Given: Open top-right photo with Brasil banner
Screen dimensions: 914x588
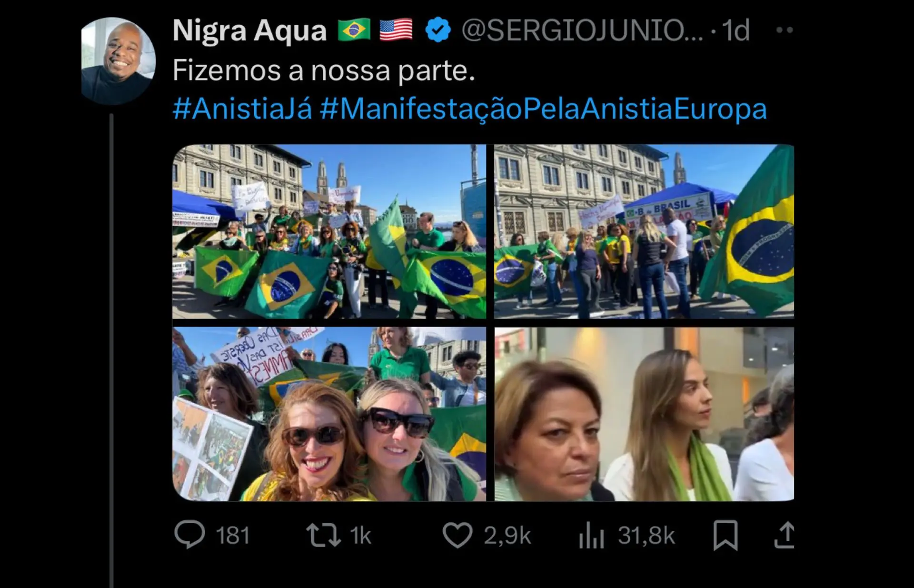Looking at the screenshot, I should coord(644,231).
